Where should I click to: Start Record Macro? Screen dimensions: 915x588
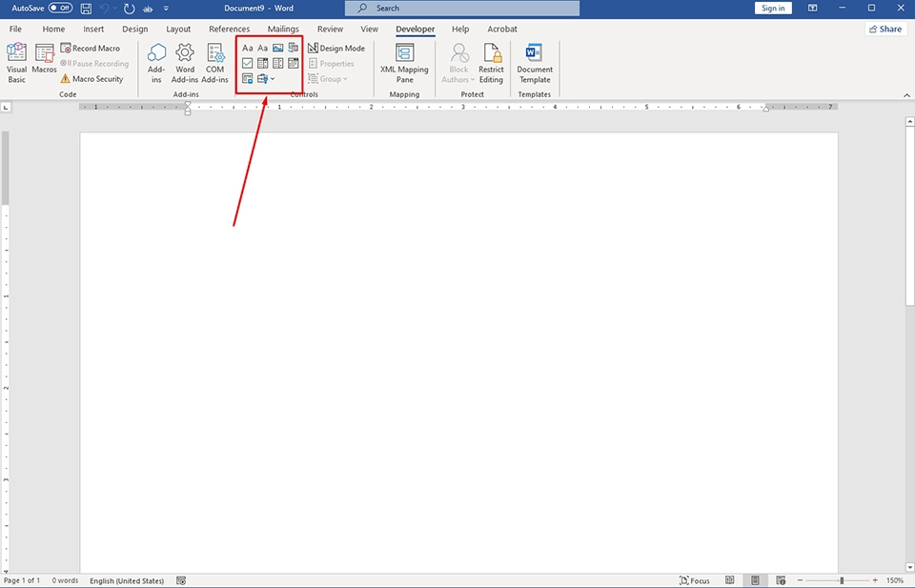[x=91, y=49]
